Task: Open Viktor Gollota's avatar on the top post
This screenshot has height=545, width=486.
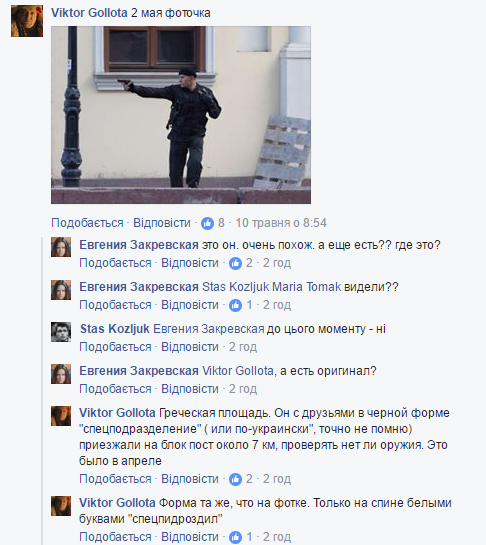Action: click(27, 21)
